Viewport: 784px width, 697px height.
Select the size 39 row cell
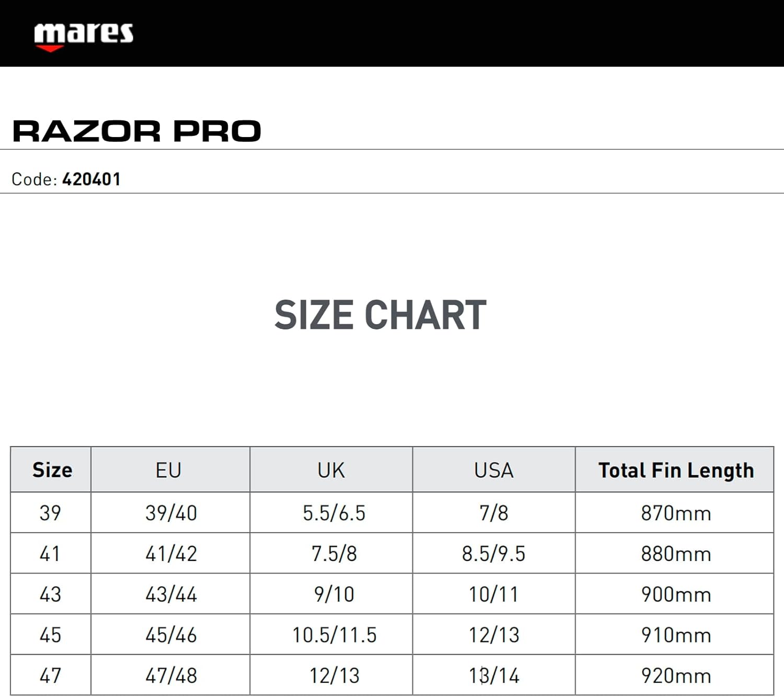[50, 513]
